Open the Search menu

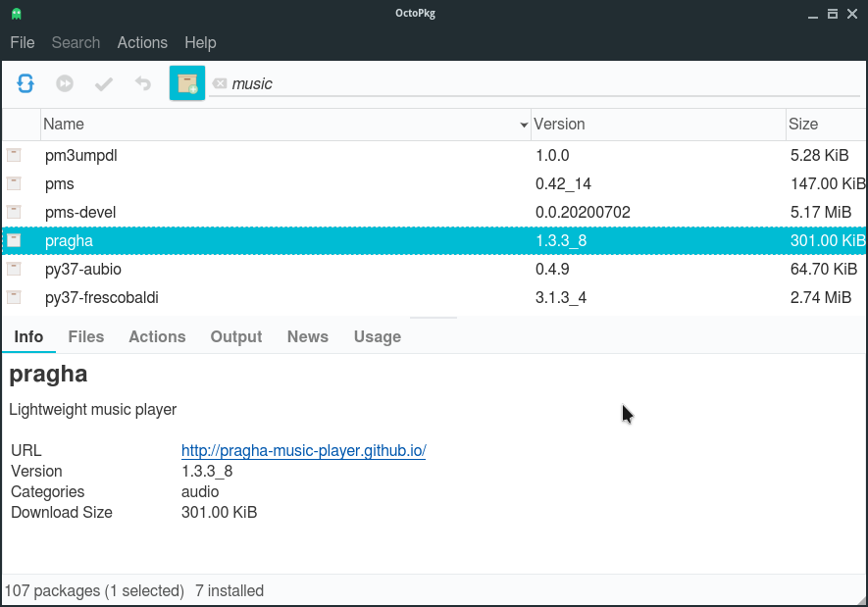pyautogui.click(x=76, y=42)
